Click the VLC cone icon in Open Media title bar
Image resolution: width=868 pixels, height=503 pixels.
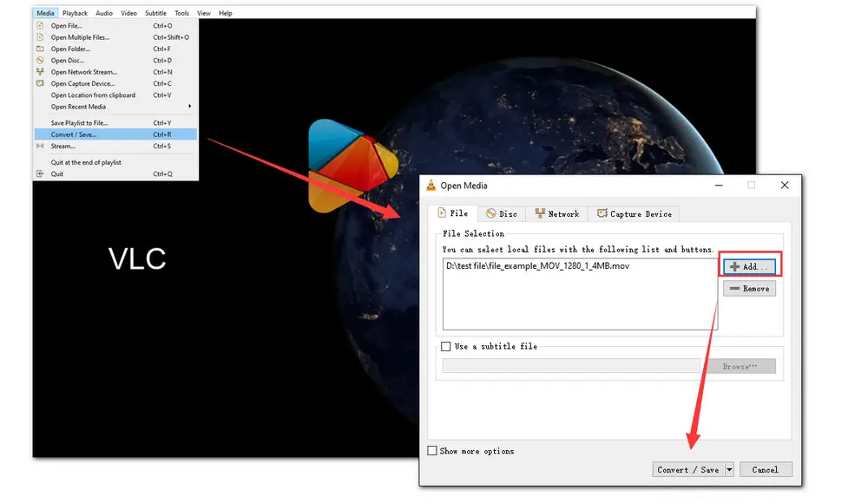(431, 186)
